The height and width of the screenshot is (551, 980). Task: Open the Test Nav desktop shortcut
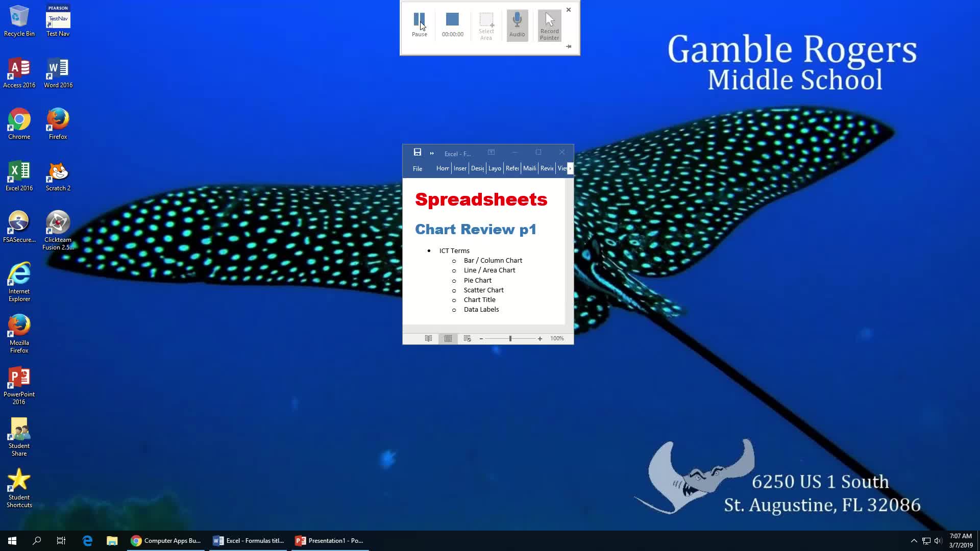tap(58, 20)
